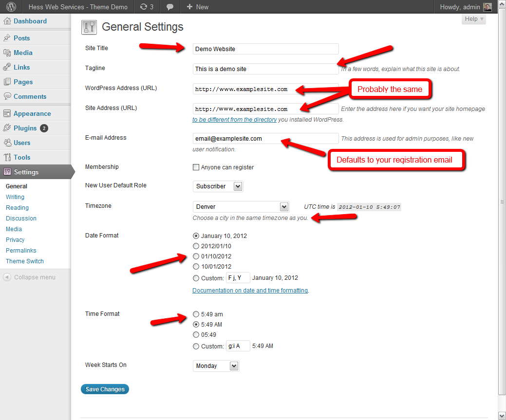This screenshot has width=506, height=420.
Task: Open the comments bubble icon in admin bar
Action: (x=170, y=7)
